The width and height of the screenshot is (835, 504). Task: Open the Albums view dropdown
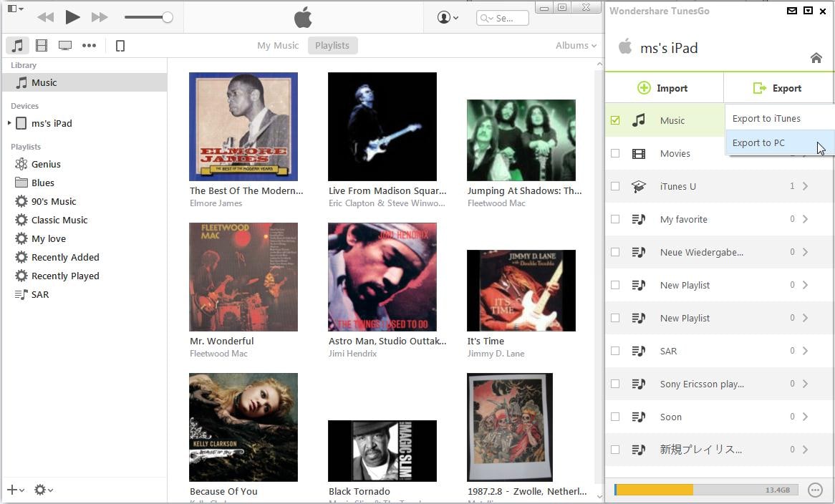[576, 46]
